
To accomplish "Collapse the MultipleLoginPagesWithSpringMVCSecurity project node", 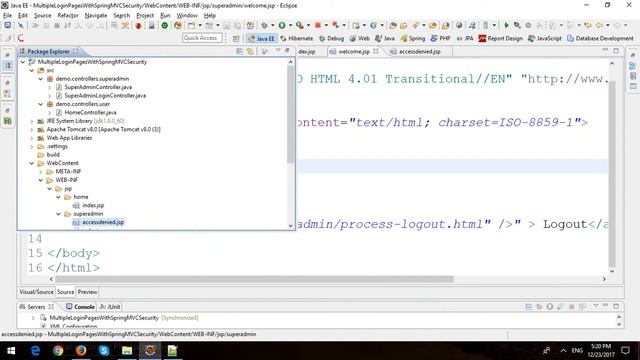I will pos(23,62).
